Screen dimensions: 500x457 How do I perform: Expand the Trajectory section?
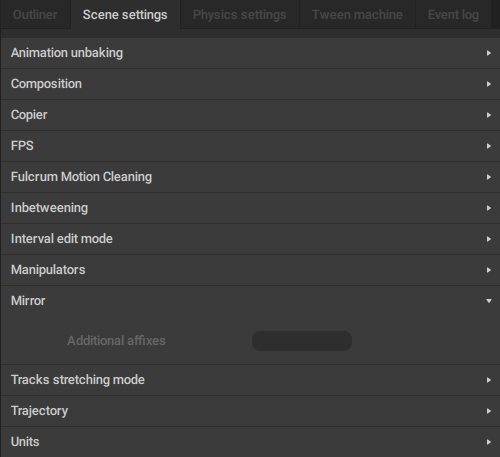tap(250, 411)
